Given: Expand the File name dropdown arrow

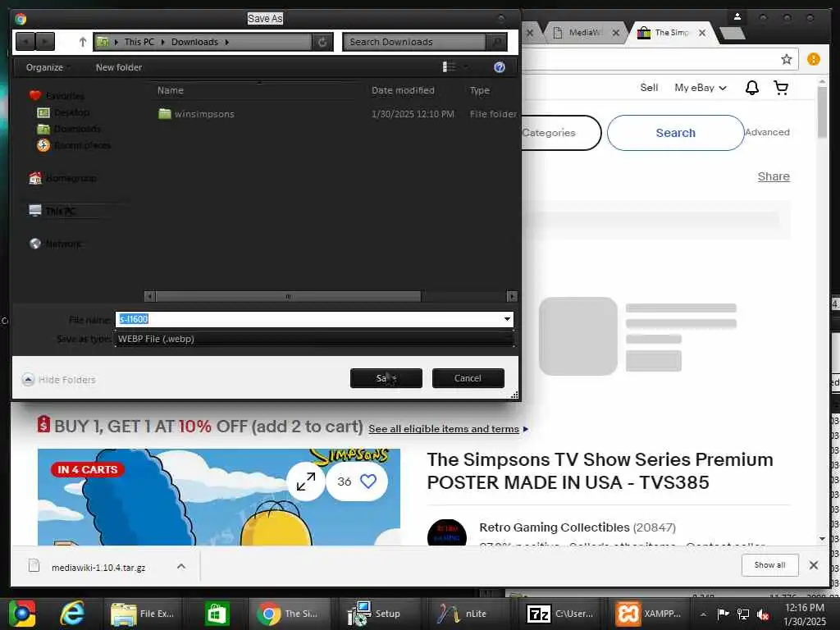Looking at the screenshot, I should [507, 319].
